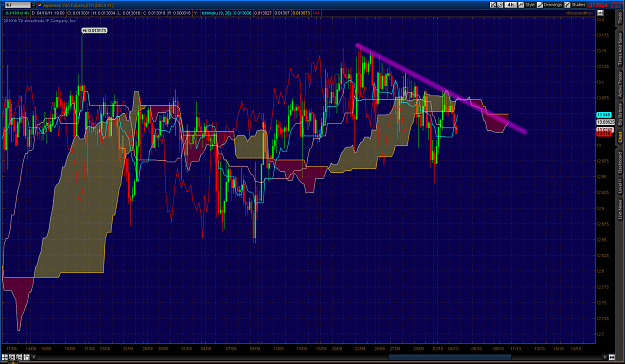Click the horizontal scrollbar left arrow

33,357
